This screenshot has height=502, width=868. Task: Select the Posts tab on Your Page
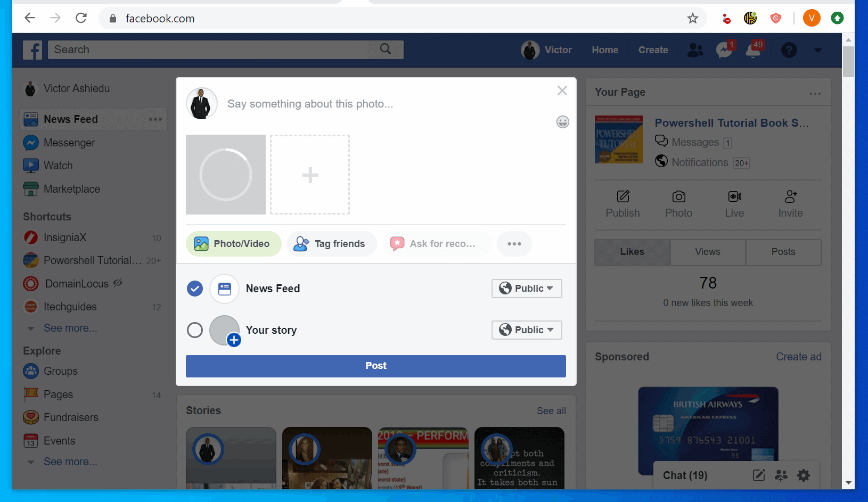pos(783,252)
